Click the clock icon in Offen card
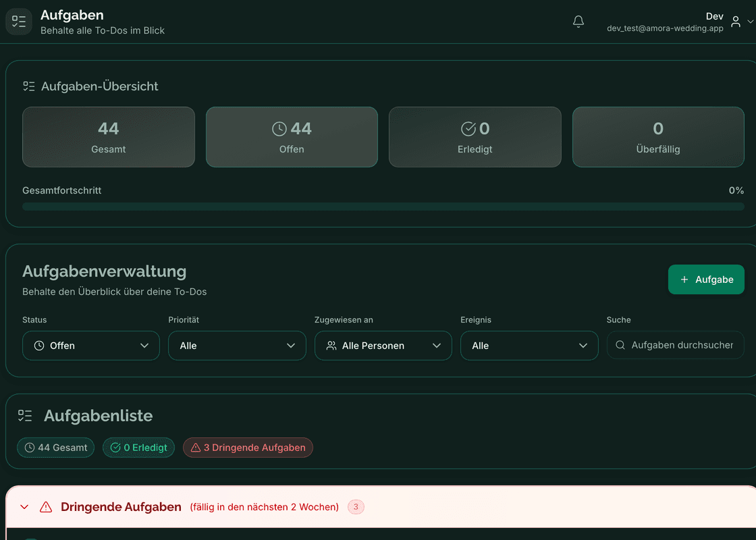 point(279,129)
